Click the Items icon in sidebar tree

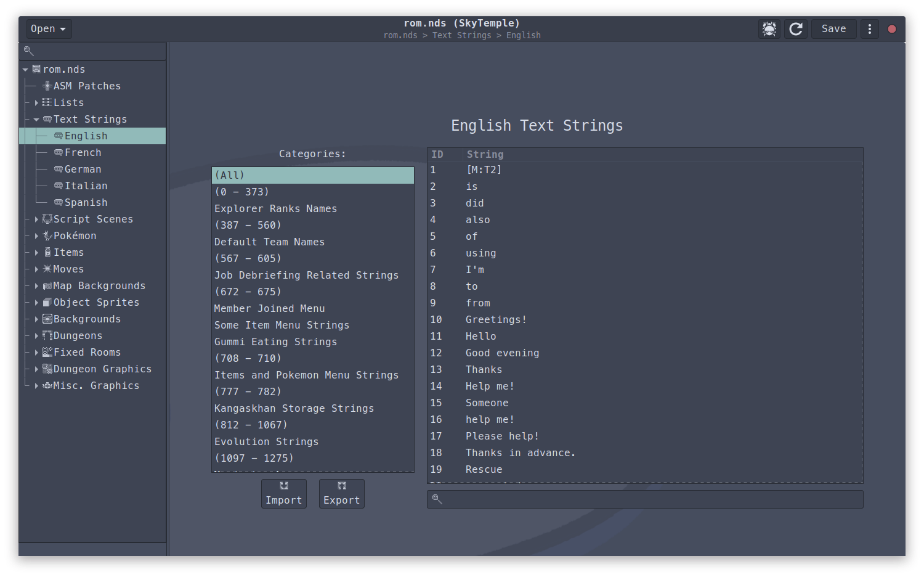47,253
